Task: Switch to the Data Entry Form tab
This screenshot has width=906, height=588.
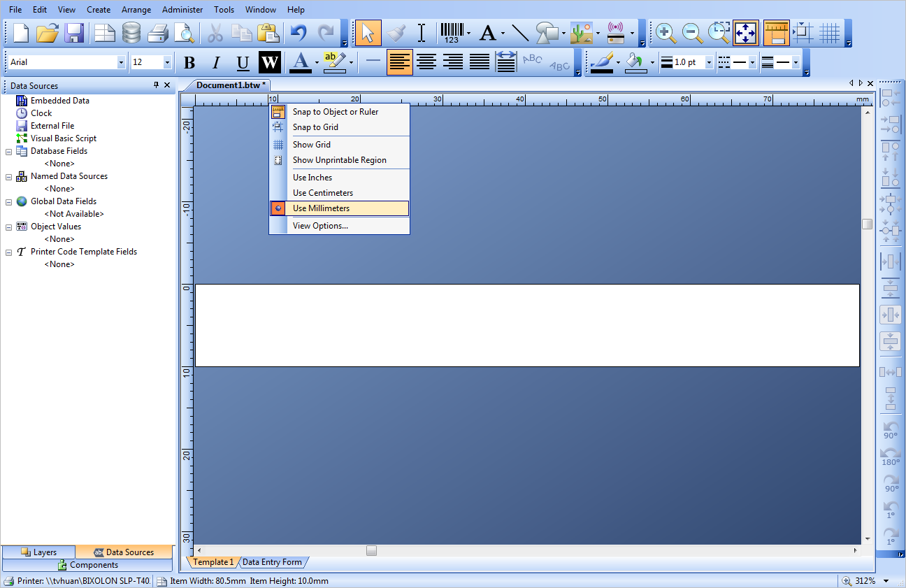Action: [273, 562]
